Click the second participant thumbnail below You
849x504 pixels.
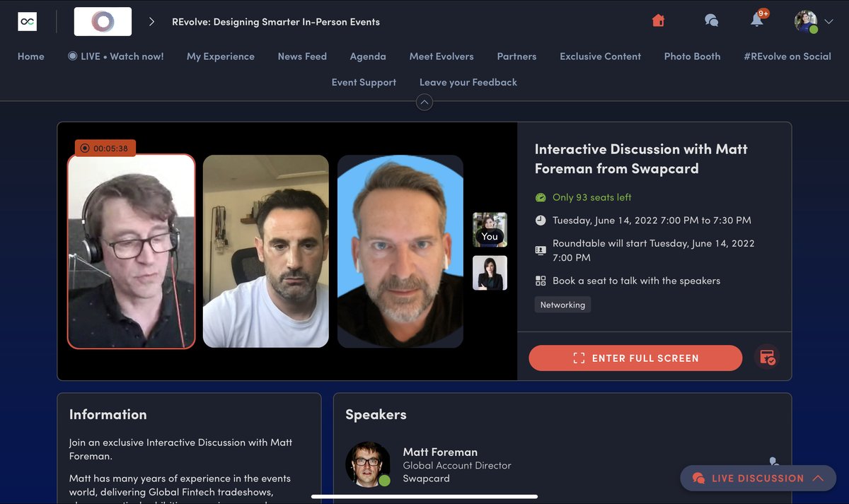[490, 273]
